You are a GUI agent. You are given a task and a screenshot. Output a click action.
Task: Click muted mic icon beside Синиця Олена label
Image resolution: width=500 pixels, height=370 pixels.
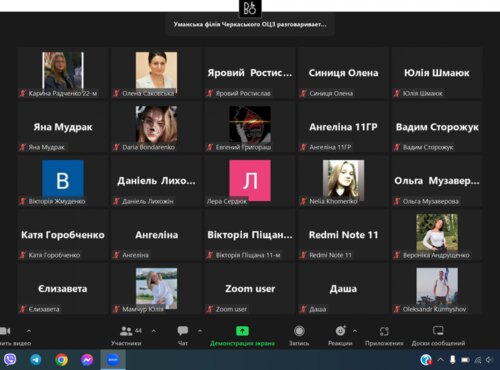coord(303,93)
